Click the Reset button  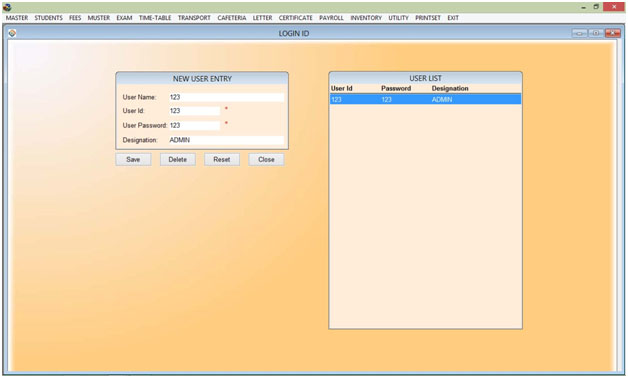(222, 159)
